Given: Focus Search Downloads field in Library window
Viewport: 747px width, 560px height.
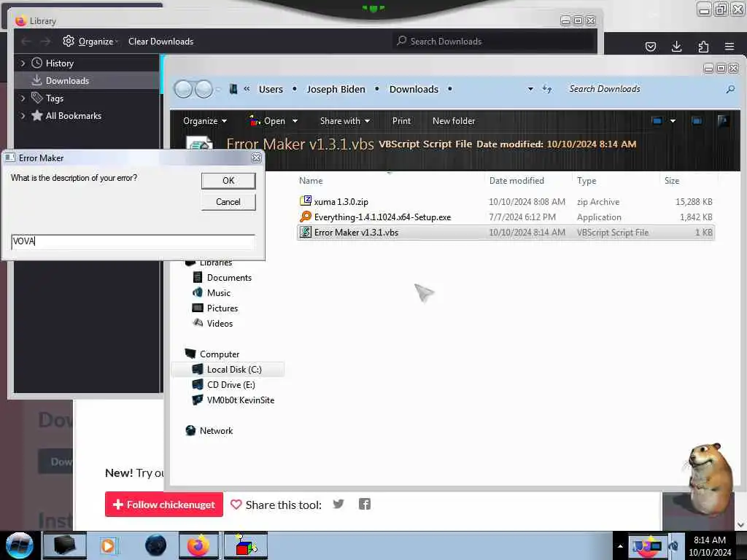Looking at the screenshot, I should tap(494, 42).
